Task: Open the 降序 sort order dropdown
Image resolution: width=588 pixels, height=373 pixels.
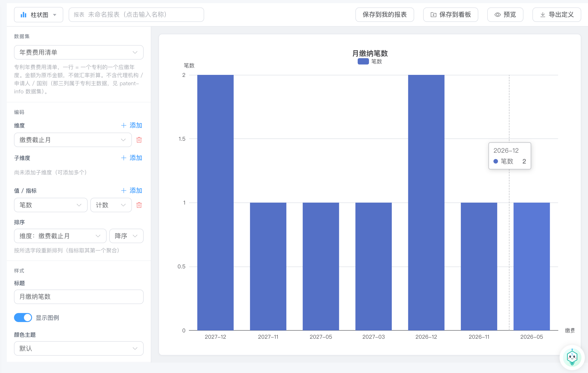Action: [126, 236]
